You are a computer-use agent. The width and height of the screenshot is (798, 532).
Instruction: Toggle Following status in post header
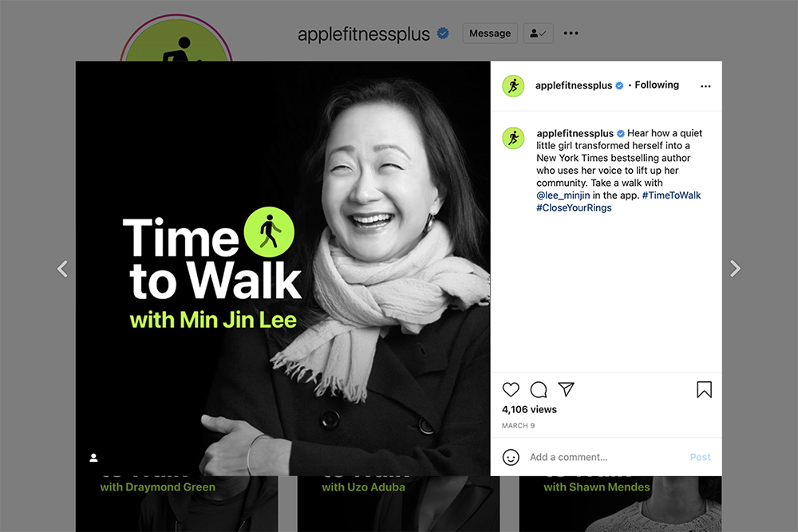click(657, 85)
